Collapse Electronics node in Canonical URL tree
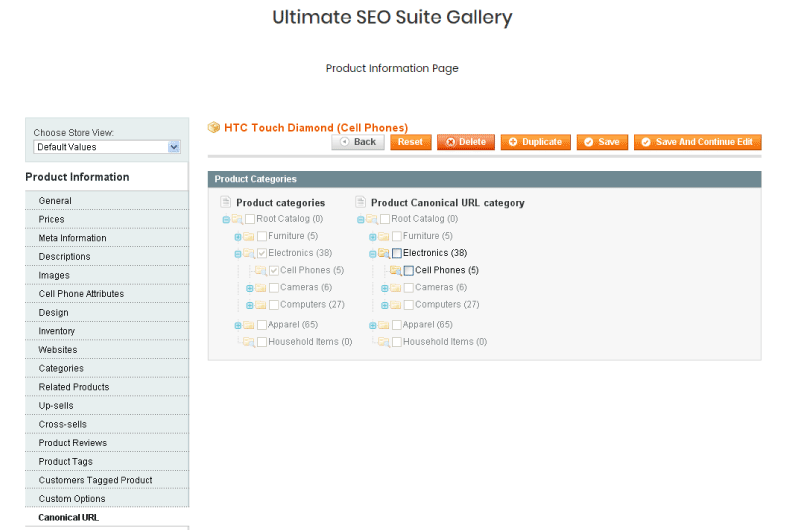Viewport: 800px width, 530px height. click(372, 254)
